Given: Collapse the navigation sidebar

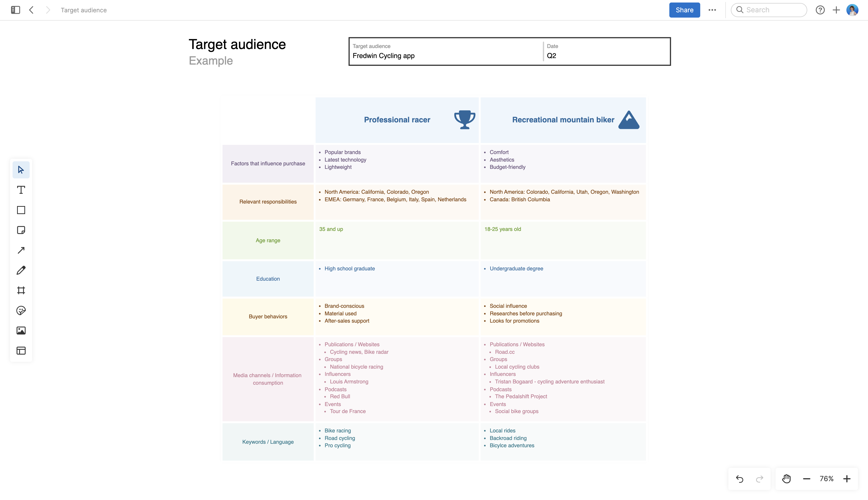Looking at the screenshot, I should tap(15, 10).
